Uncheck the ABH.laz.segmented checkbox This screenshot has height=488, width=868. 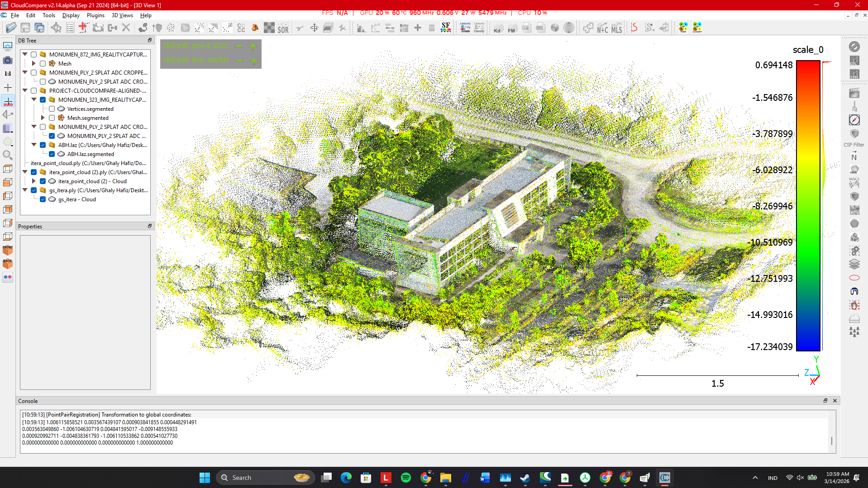coord(52,154)
